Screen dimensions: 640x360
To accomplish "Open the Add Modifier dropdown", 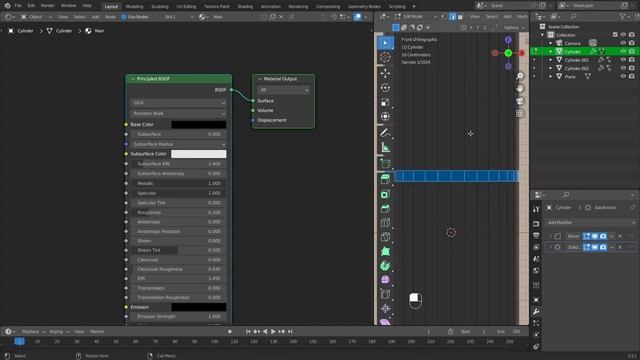I will click(x=590, y=223).
